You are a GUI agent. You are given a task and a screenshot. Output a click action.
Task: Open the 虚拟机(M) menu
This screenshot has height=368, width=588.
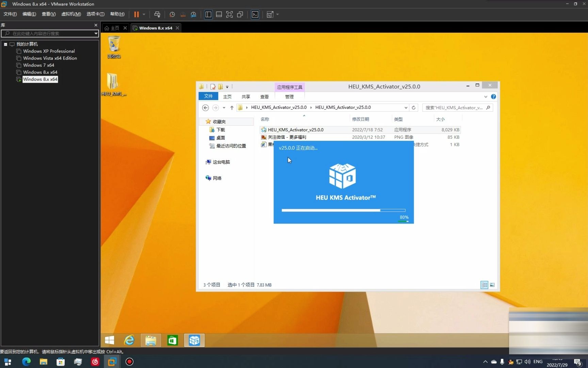71,14
